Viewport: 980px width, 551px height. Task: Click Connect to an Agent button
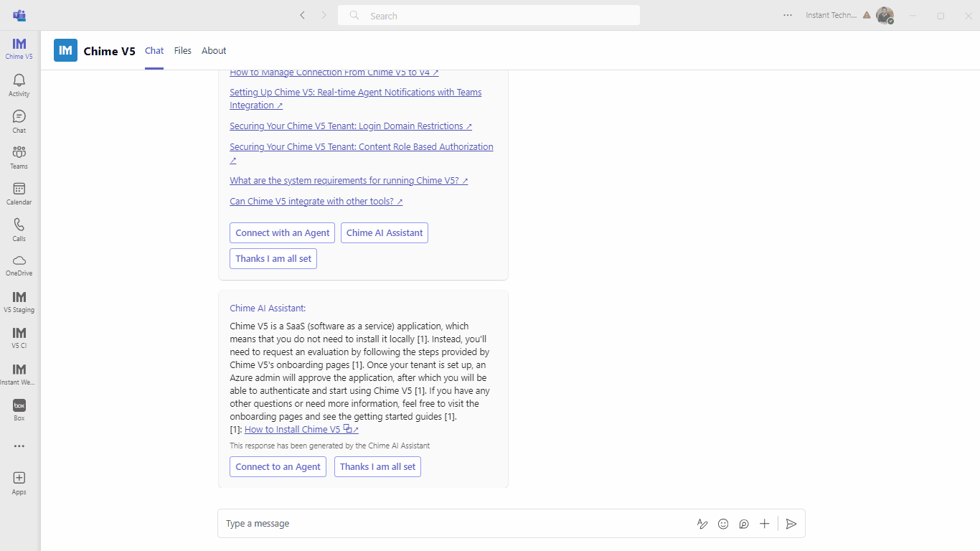(278, 466)
